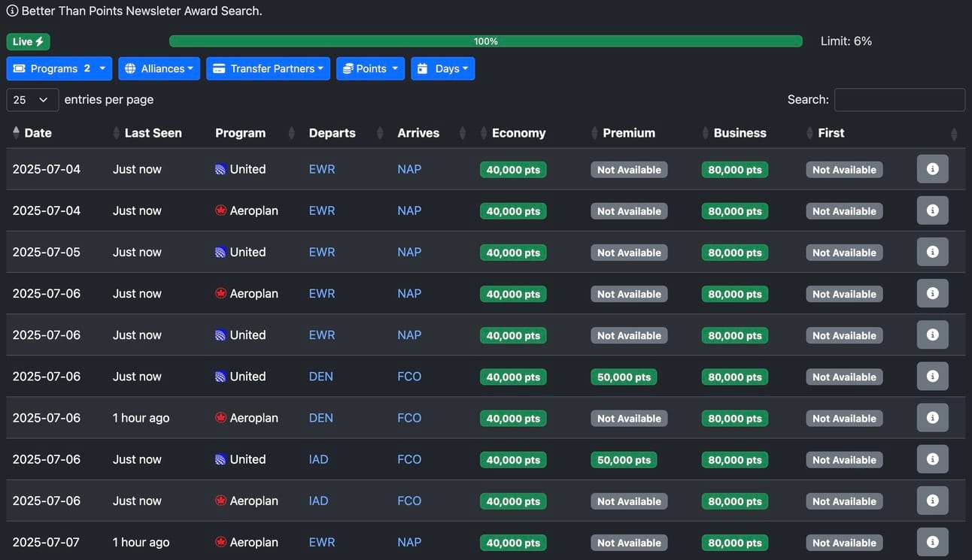
Task: View details of United IAD–FCO row
Action: 932,459
